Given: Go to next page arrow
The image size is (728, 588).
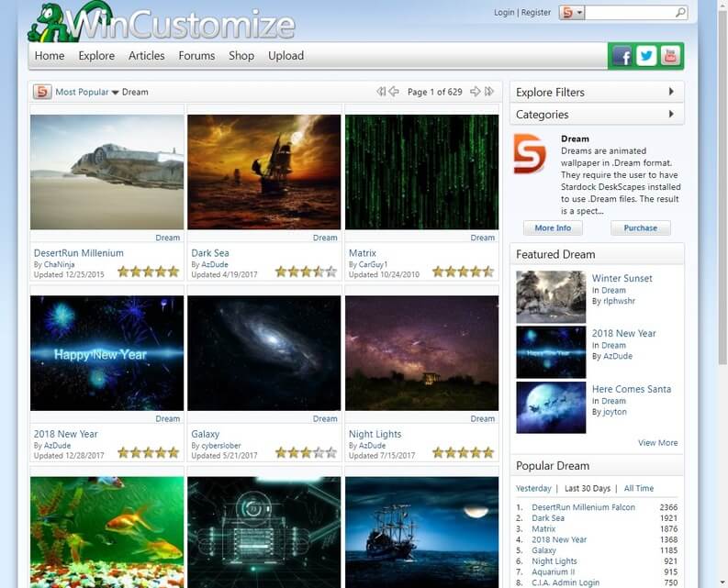Looking at the screenshot, I should pos(475,92).
